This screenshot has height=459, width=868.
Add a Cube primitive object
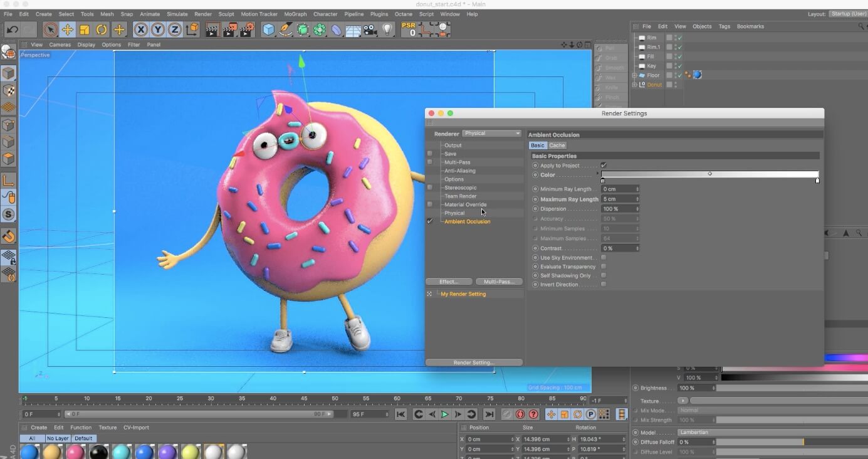click(269, 29)
